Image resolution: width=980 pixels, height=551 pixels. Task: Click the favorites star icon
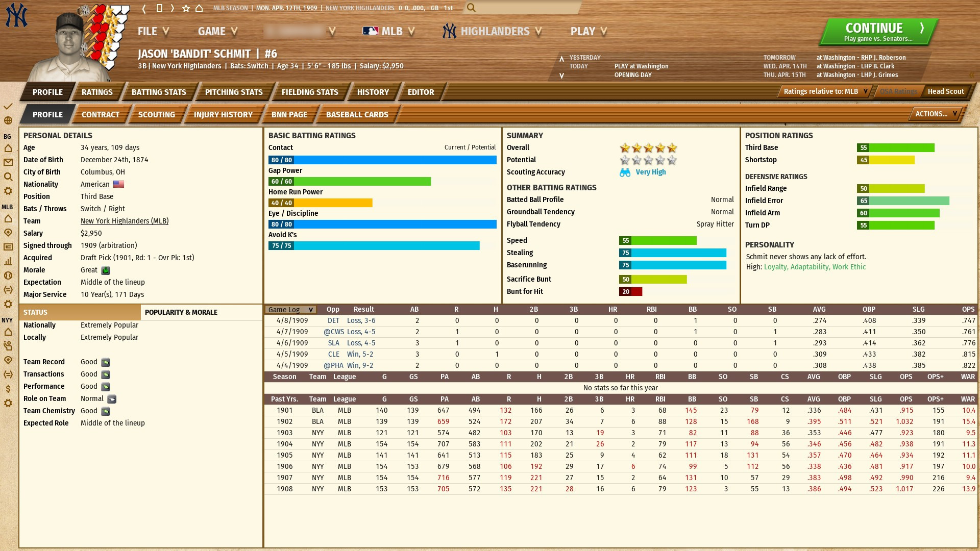click(186, 8)
